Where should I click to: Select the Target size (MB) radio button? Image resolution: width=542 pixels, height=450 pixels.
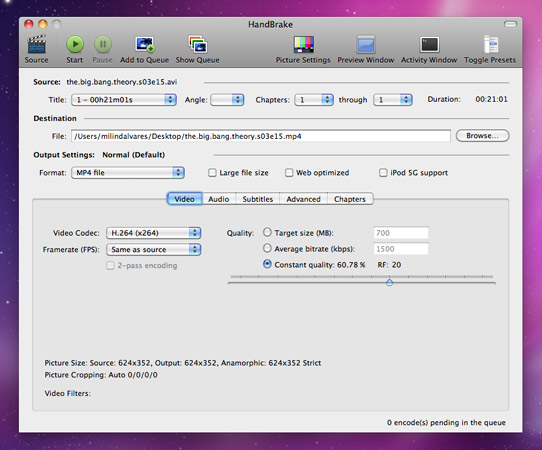(x=267, y=232)
